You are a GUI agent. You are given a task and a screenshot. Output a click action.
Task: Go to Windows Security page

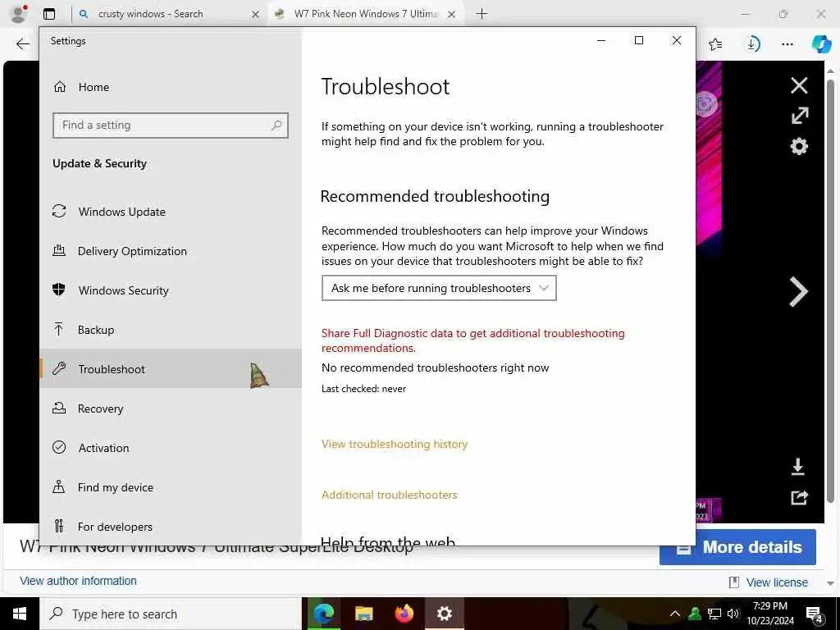[x=171, y=290]
